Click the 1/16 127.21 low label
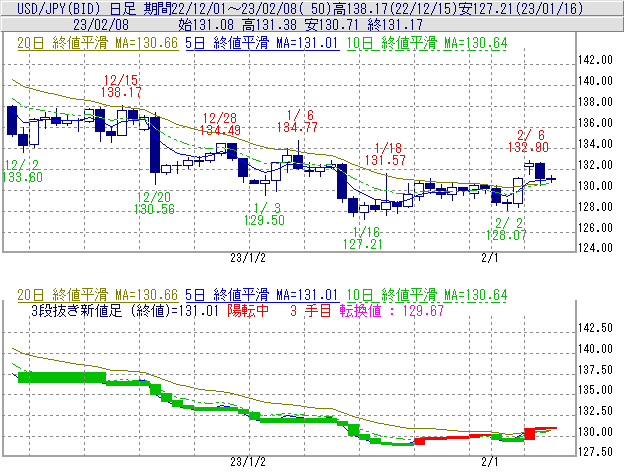624x475 pixels. click(363, 238)
